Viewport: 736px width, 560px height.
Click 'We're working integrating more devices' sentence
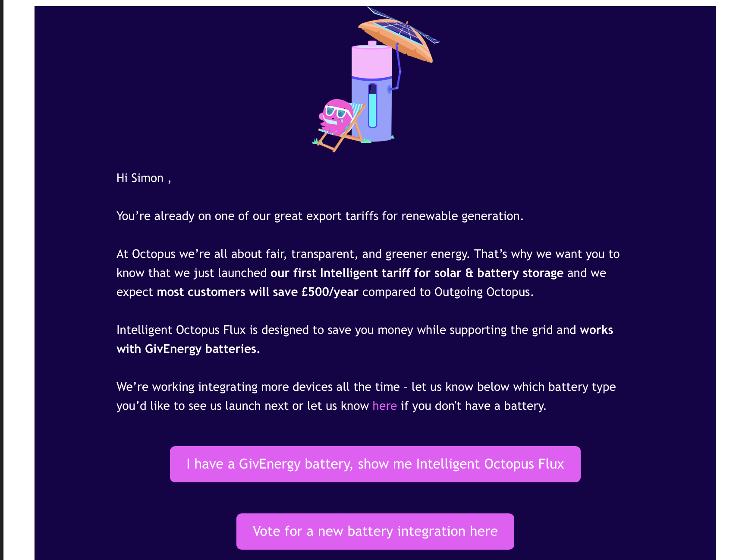point(258,387)
